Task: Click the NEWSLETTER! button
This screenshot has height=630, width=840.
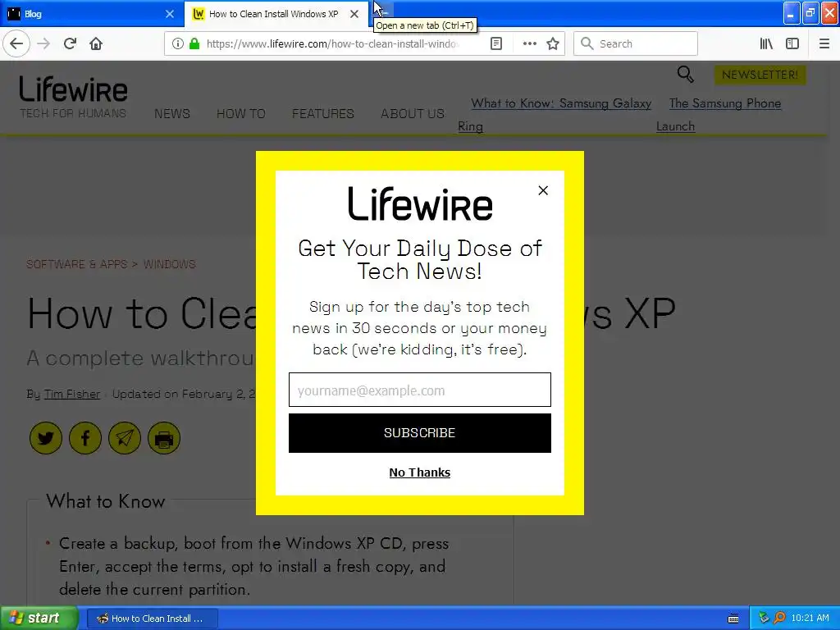Action: (x=760, y=75)
